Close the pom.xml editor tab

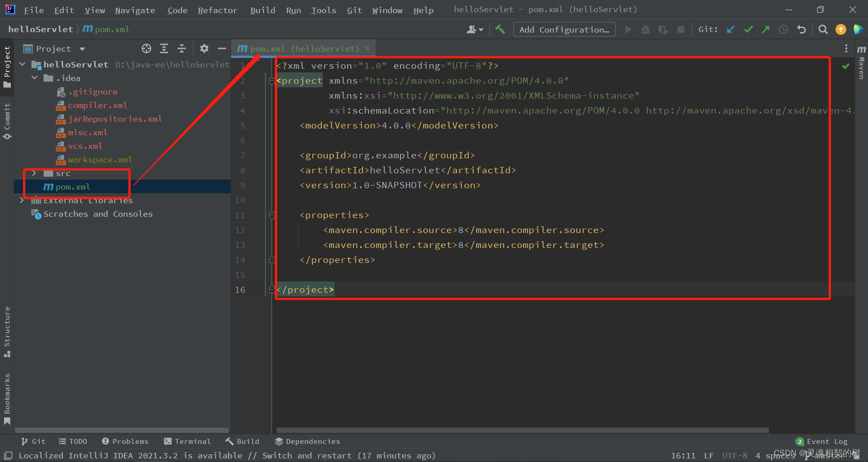point(368,48)
